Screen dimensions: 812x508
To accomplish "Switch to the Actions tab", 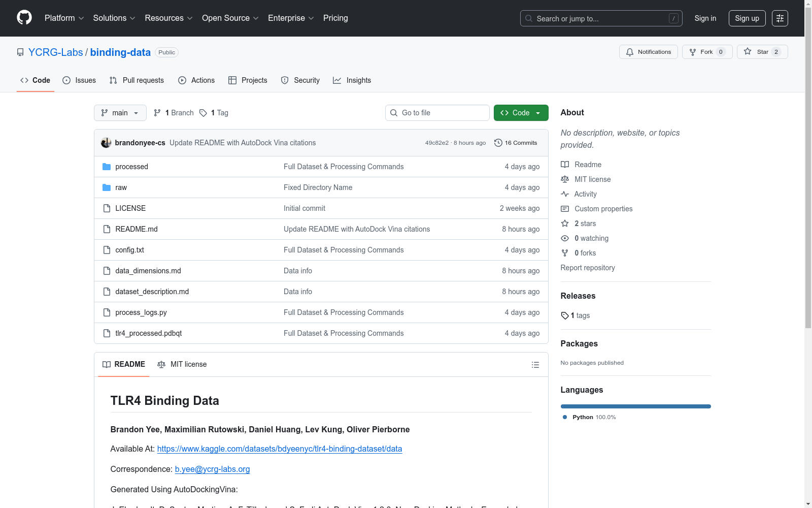I will (x=196, y=80).
